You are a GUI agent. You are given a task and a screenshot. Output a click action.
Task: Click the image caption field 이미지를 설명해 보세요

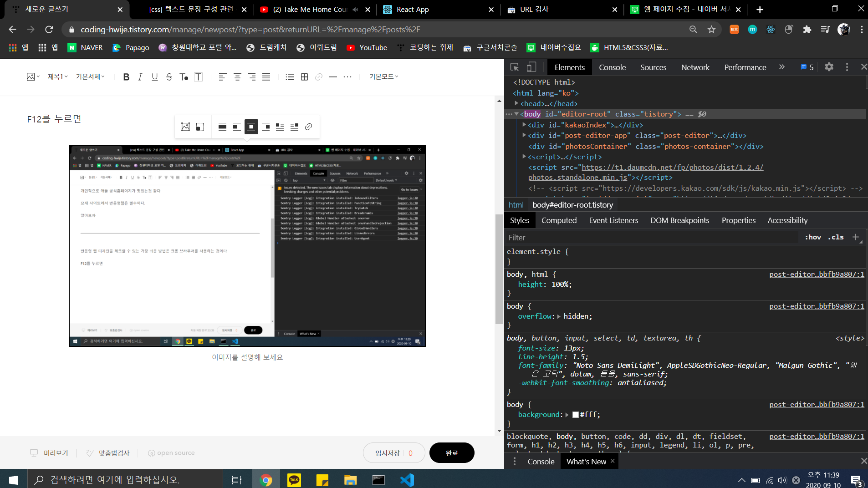click(247, 357)
